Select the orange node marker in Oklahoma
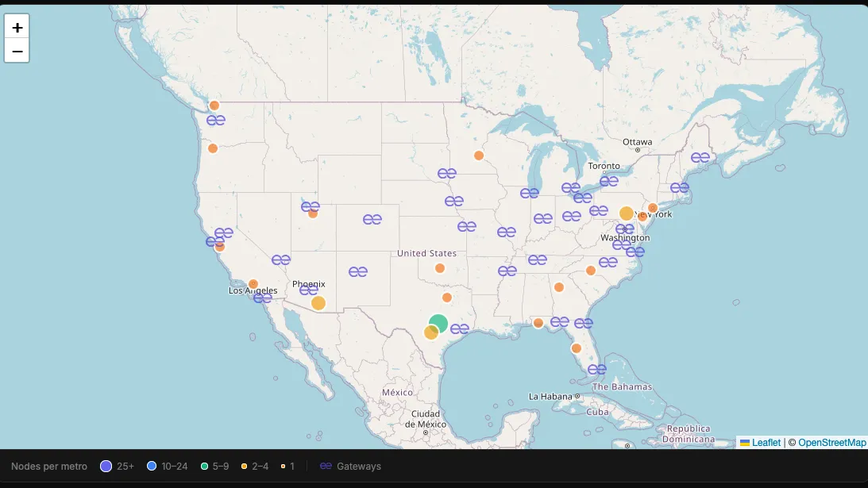The height and width of the screenshot is (488, 868). tap(439, 268)
